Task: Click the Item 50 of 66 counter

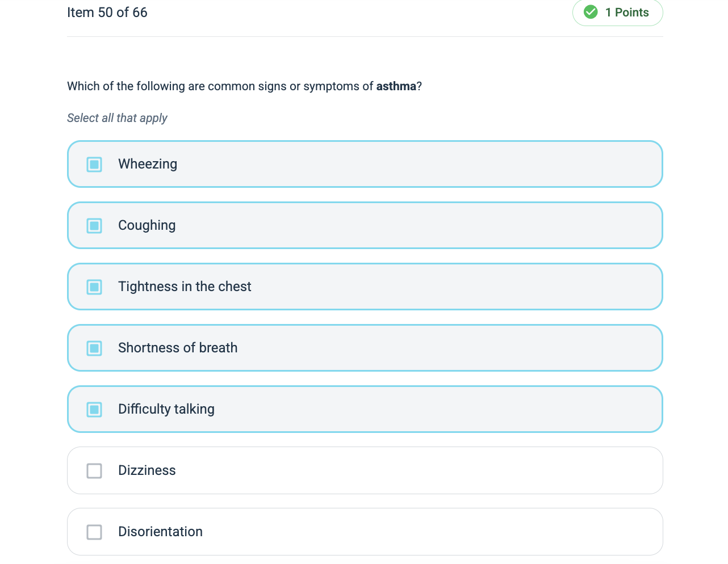Action: tap(107, 12)
